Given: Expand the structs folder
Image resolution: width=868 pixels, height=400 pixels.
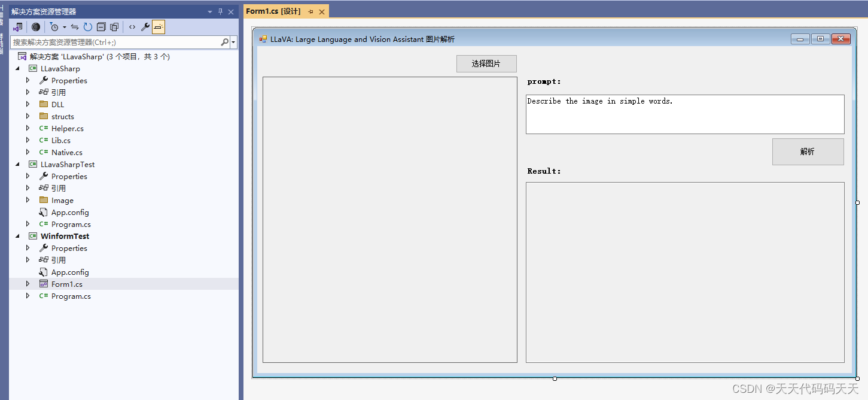Looking at the screenshot, I should pyautogui.click(x=28, y=116).
